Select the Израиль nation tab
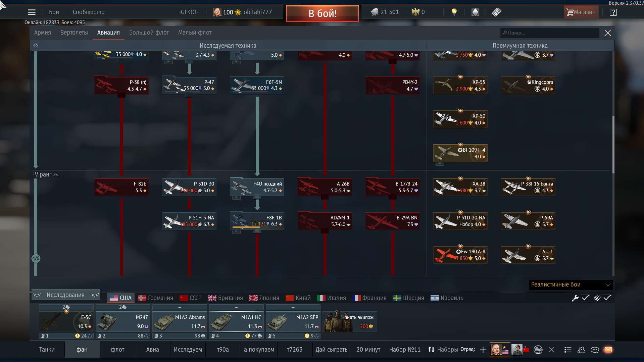 tap(447, 298)
